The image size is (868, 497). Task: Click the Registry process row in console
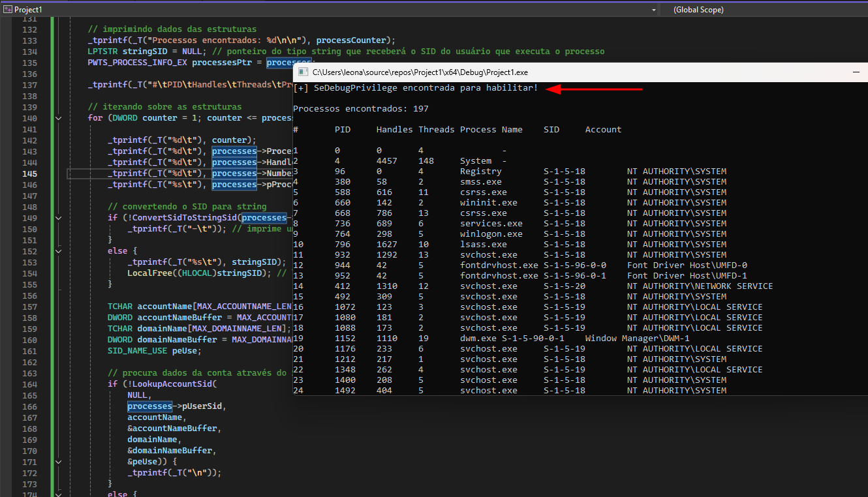[480, 172]
